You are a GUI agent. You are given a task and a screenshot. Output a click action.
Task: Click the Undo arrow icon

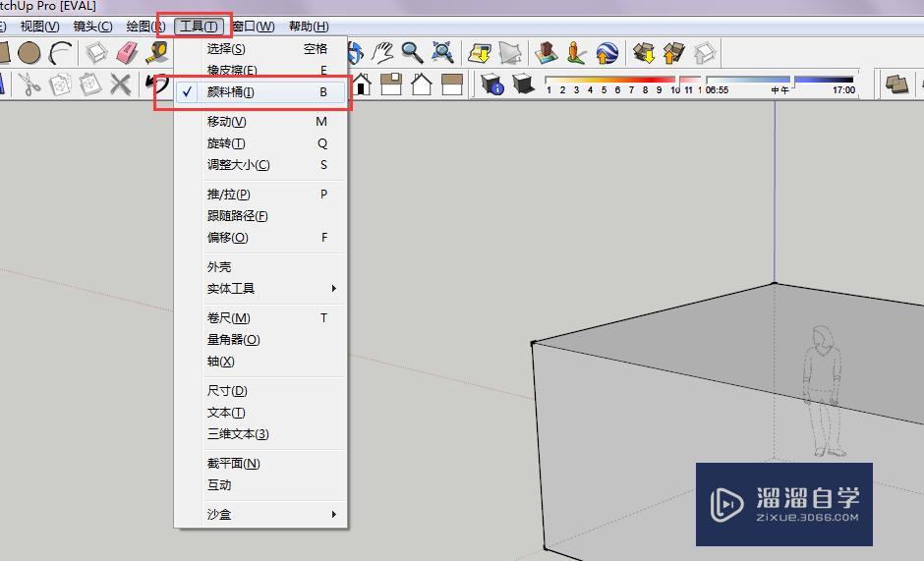[x=156, y=84]
